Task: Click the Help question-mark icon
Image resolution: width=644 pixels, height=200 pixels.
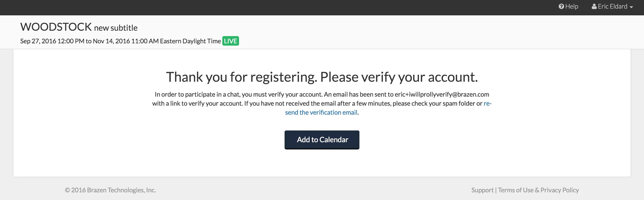Action: [561, 7]
